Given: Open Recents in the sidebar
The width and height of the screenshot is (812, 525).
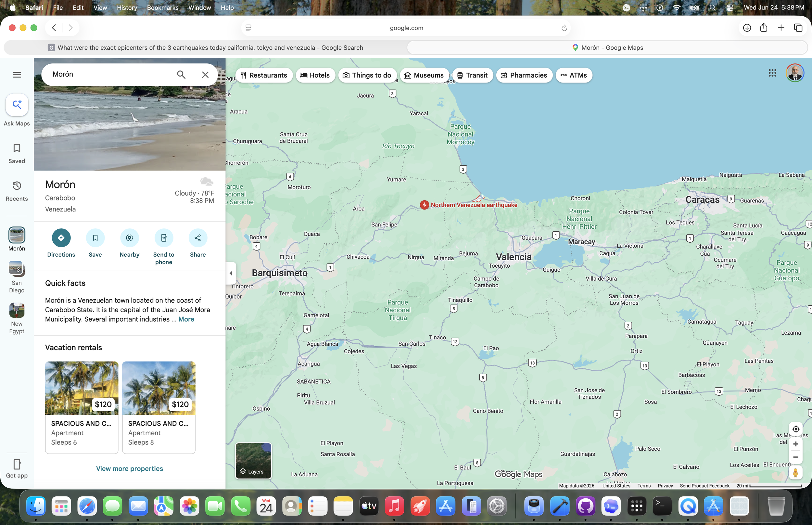Looking at the screenshot, I should 17,191.
